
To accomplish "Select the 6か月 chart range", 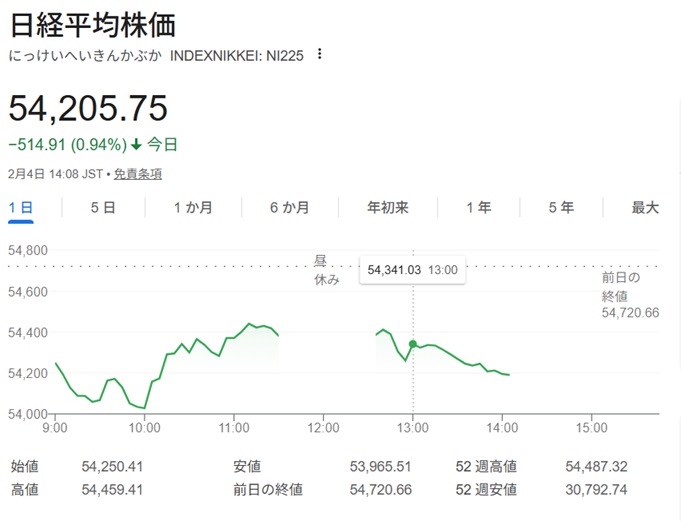I will (x=289, y=208).
